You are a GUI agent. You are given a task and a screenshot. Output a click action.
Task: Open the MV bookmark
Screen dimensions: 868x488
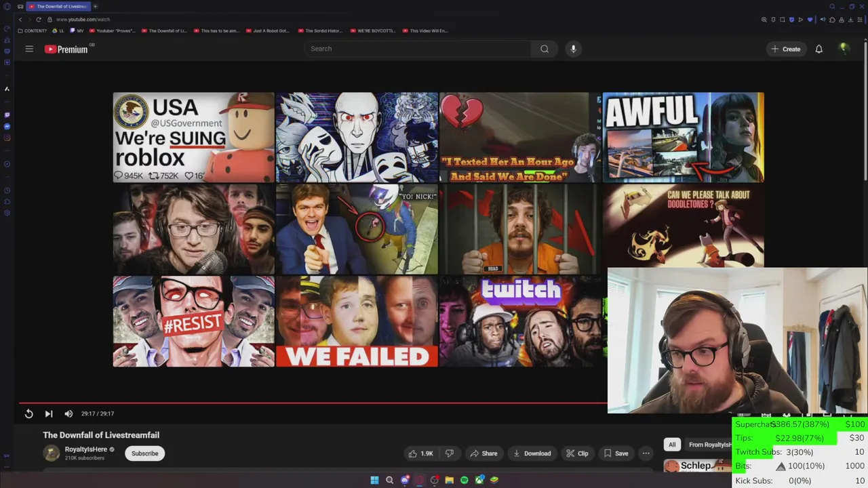click(77, 30)
